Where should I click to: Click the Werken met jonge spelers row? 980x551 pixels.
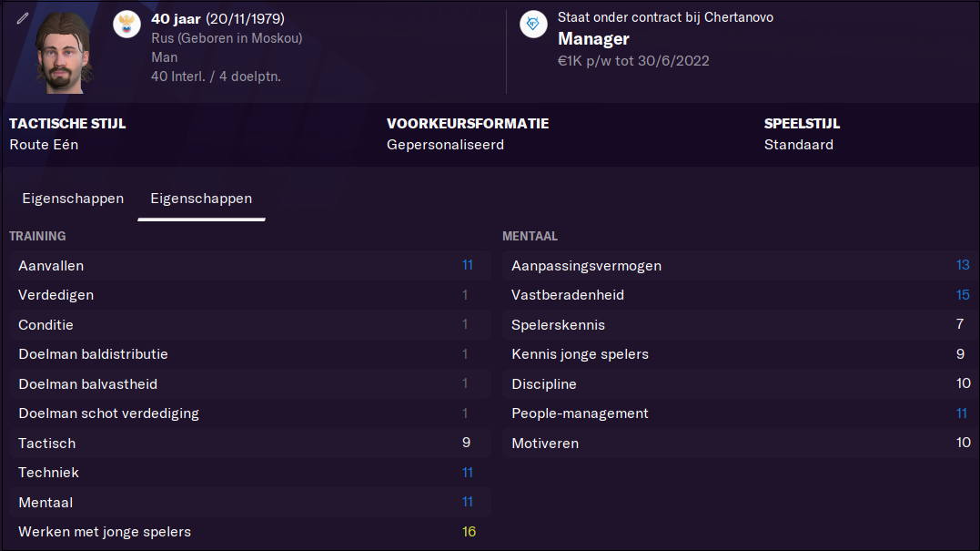click(250, 532)
